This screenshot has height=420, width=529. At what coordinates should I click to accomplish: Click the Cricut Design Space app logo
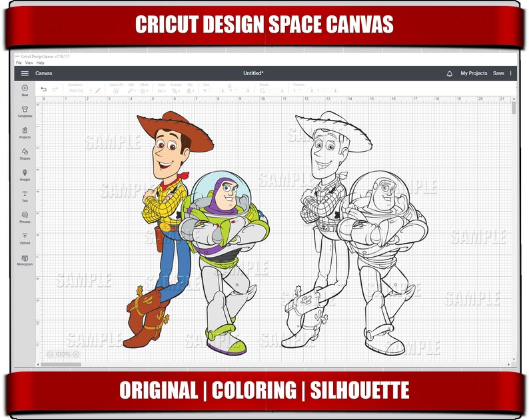(17, 57)
